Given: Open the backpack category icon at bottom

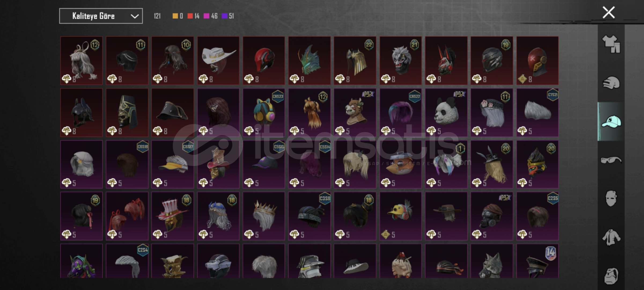Looking at the screenshot, I should (611, 276).
